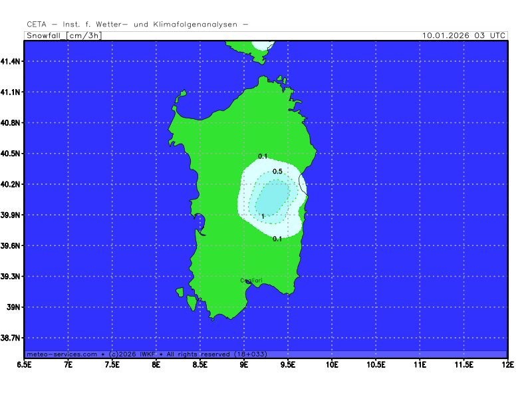Click the 9.5E longitude axis label
The height and width of the screenshot is (399, 532).
click(288, 364)
